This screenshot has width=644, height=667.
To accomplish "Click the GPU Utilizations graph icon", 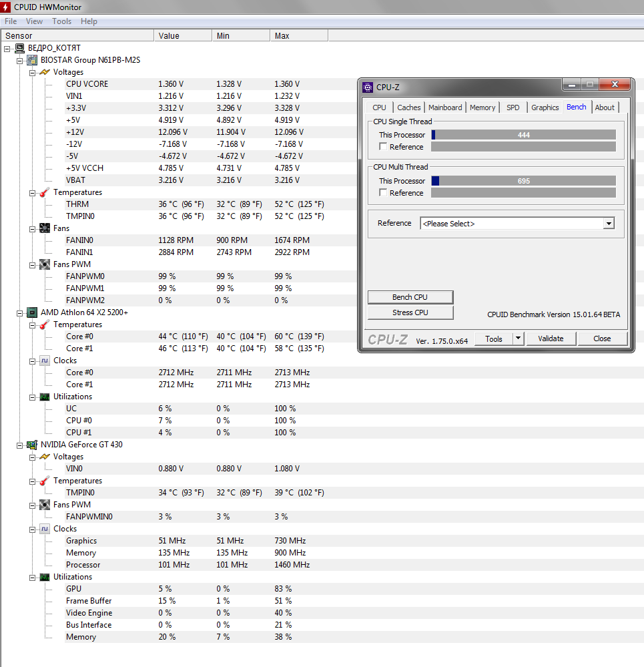I will (44, 577).
